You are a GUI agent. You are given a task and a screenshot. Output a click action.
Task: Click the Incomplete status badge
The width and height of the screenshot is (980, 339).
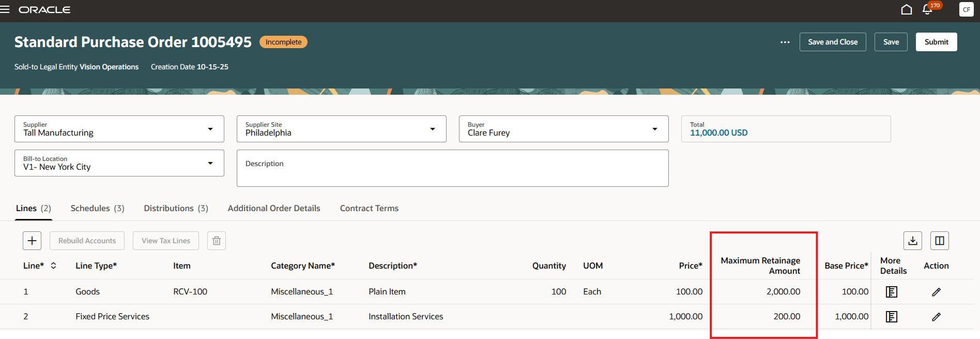coord(283,42)
